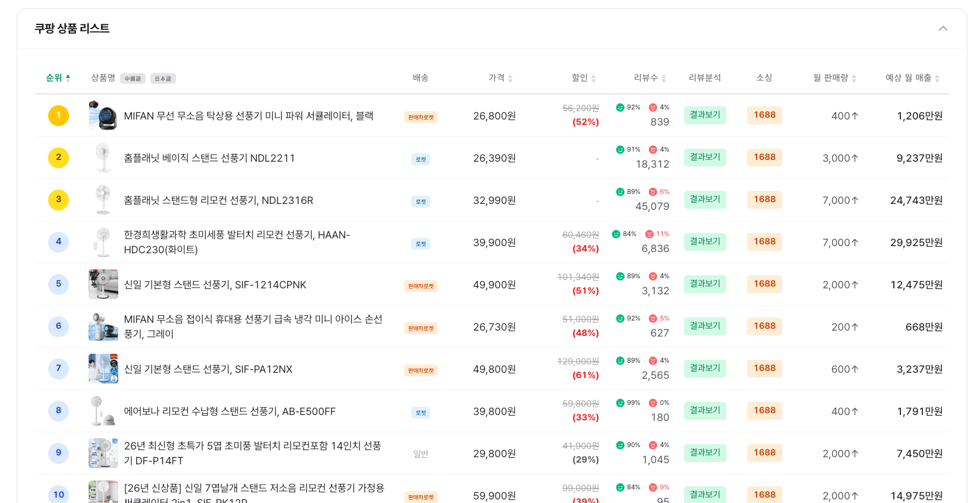Click rank 3 gold badge
Viewport: 980px width, 503px height.
pos(58,200)
